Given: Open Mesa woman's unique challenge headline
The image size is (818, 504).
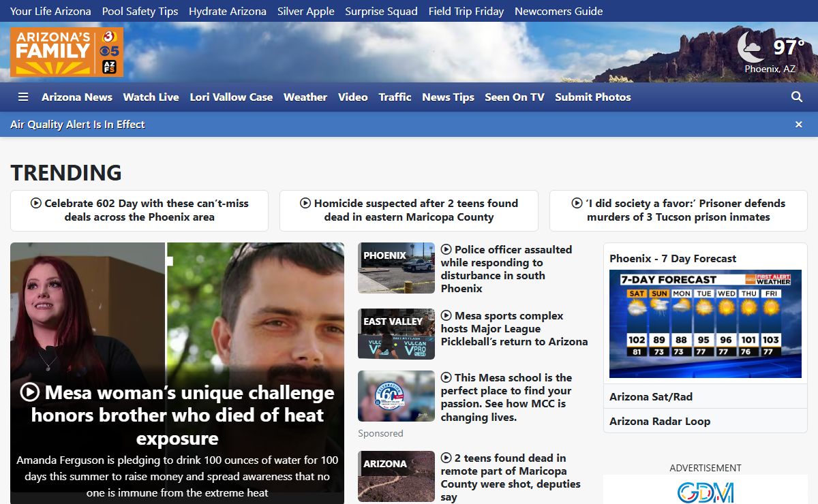Looking at the screenshot, I should point(177,415).
